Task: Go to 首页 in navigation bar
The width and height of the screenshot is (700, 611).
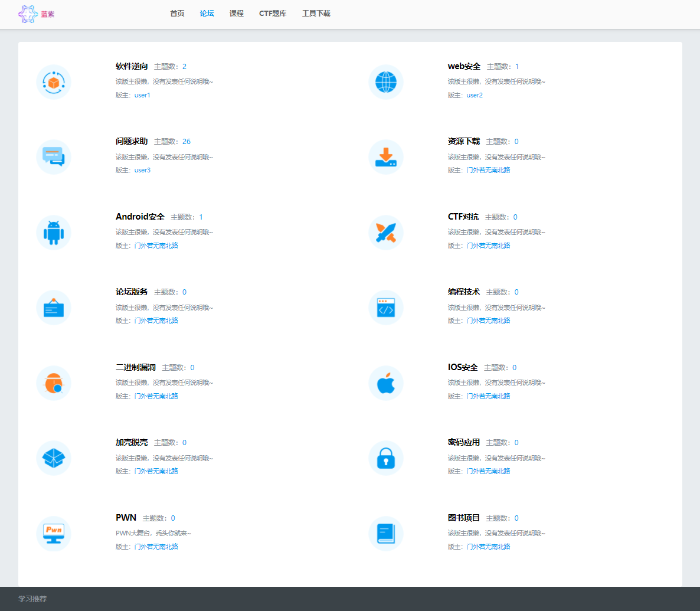Action: pos(177,14)
